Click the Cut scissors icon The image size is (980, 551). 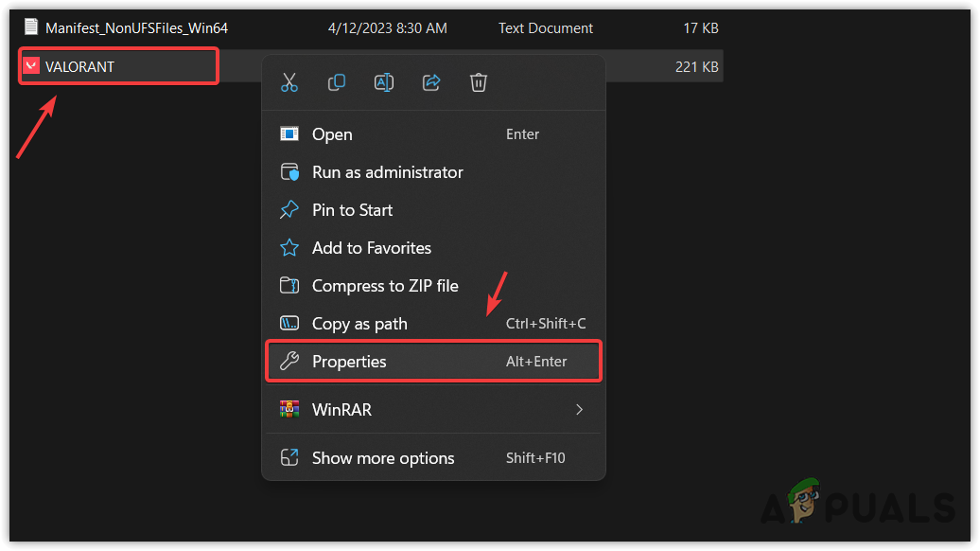[x=289, y=82]
